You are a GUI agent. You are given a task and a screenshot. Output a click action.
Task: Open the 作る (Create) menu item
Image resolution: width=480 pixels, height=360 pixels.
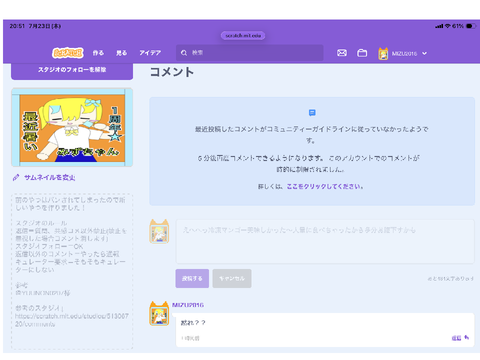click(98, 53)
